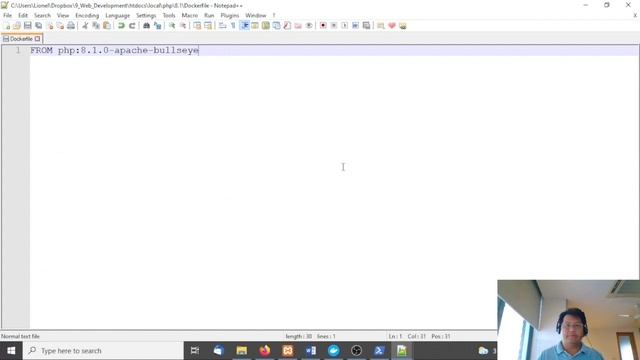
Task: Stop macro recording from the toolbar
Action: tap(334, 26)
